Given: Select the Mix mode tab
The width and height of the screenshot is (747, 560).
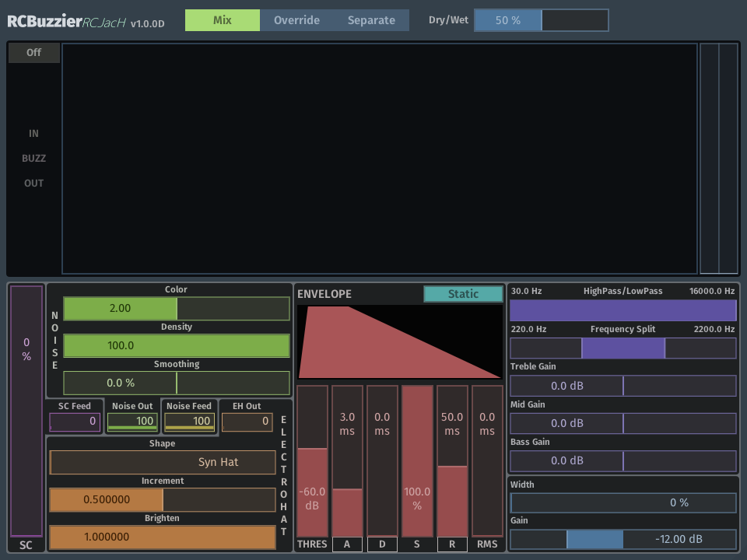Looking at the screenshot, I should [x=223, y=20].
